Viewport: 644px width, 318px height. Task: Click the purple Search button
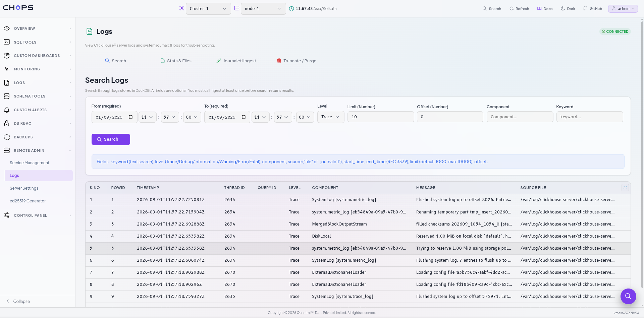click(111, 139)
